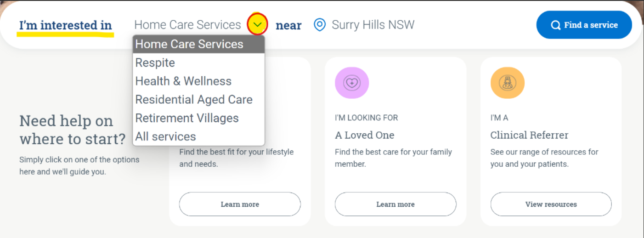
Task: Click the Surry Hills NSW location field
Action: [x=373, y=25]
